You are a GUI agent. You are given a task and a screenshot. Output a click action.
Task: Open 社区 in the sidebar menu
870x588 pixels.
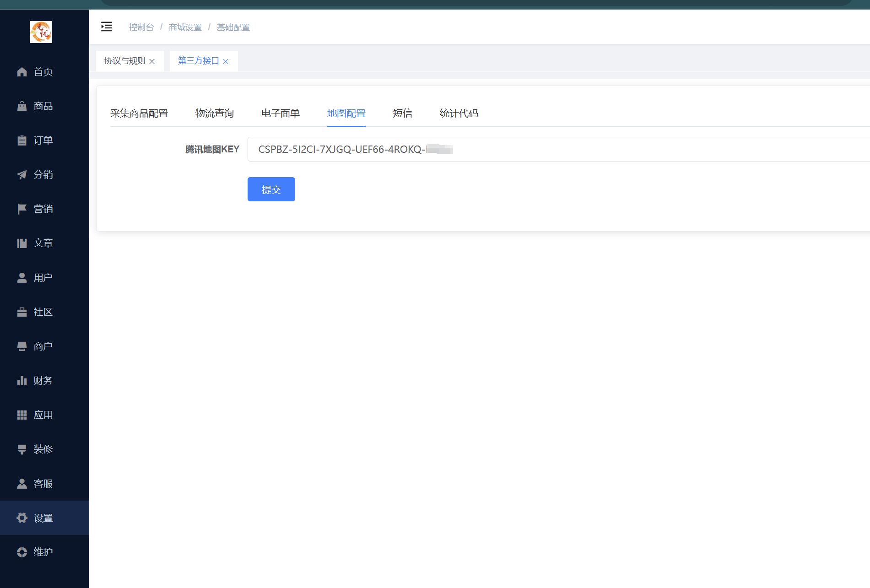click(44, 312)
